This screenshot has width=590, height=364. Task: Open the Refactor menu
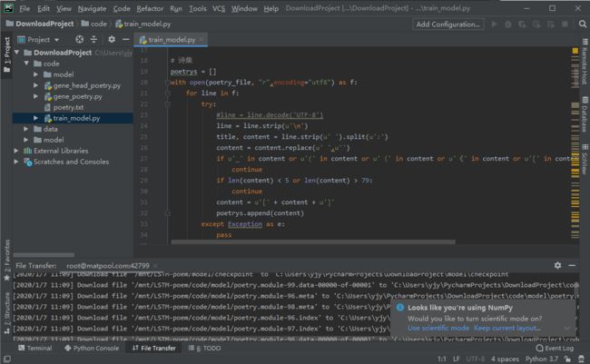click(x=150, y=8)
